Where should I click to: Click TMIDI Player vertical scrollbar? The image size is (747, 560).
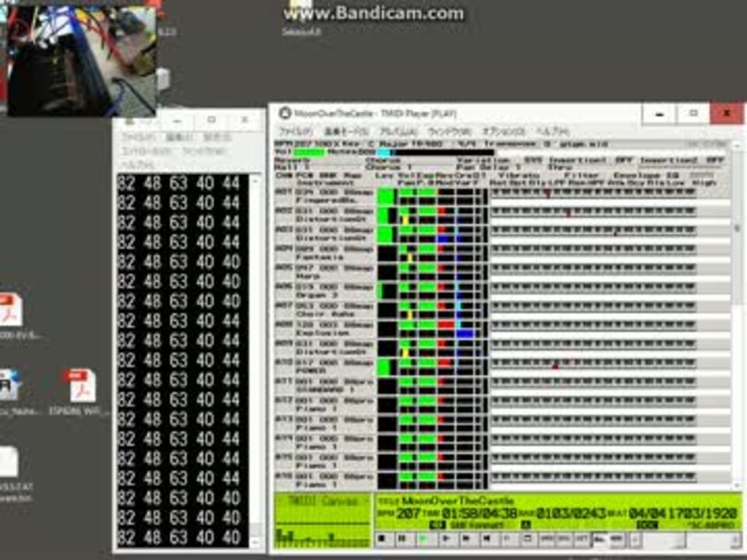pos(738,314)
